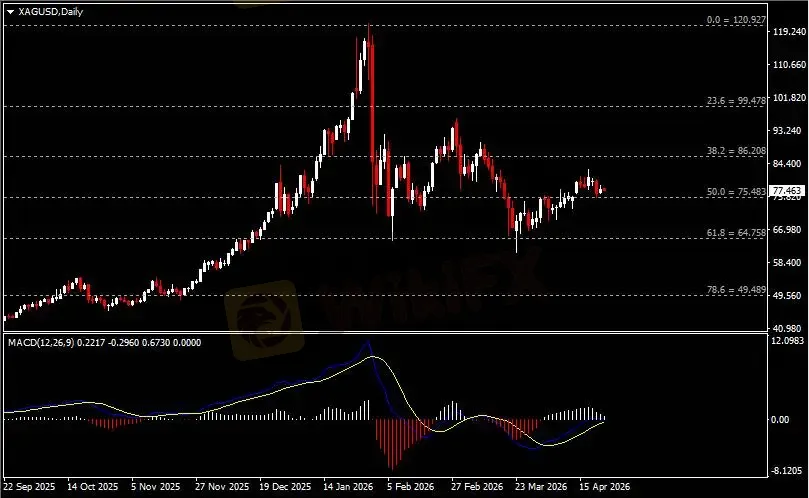Click 40.980 on the price axis
Screen dimensions: 809x498
point(789,328)
